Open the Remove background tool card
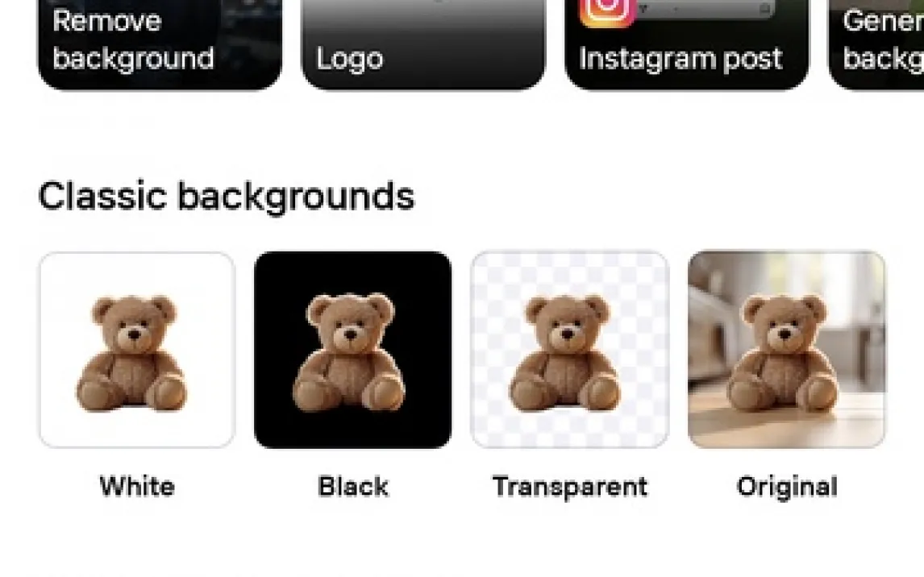This screenshot has height=577, width=924. [x=160, y=45]
